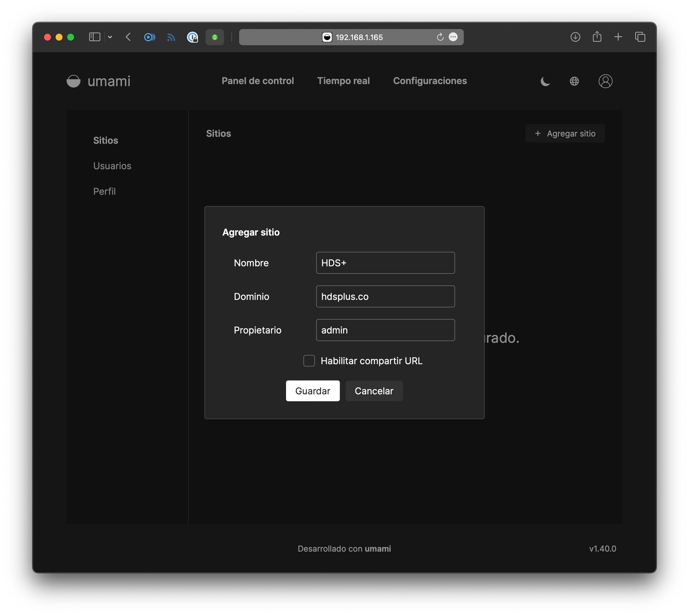Click the RSS feed extension icon
689x616 pixels.
click(x=171, y=37)
